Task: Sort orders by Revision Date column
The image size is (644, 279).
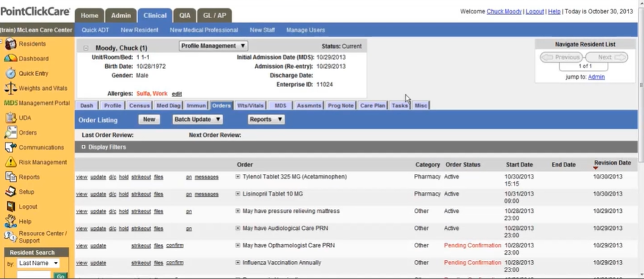Action: [612, 163]
